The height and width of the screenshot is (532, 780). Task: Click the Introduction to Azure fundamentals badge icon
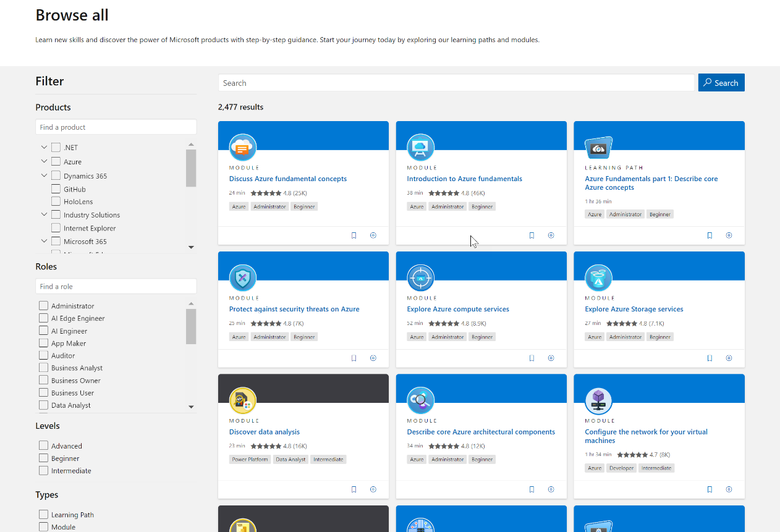click(x=421, y=148)
